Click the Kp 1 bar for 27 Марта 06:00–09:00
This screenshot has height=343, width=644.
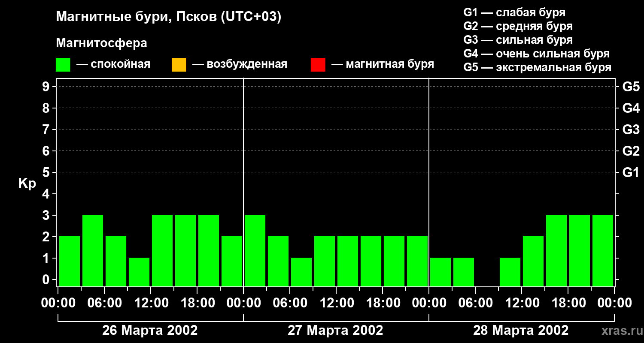[x=301, y=272]
